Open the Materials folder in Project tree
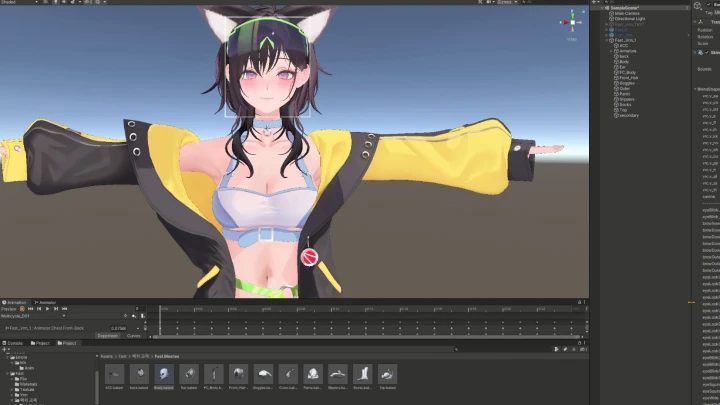 (28, 384)
